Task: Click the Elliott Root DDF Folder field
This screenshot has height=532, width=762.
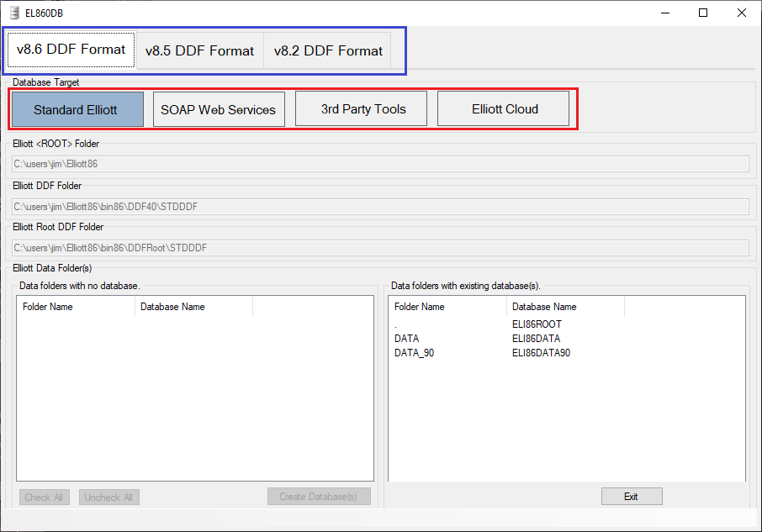Action: click(x=380, y=248)
